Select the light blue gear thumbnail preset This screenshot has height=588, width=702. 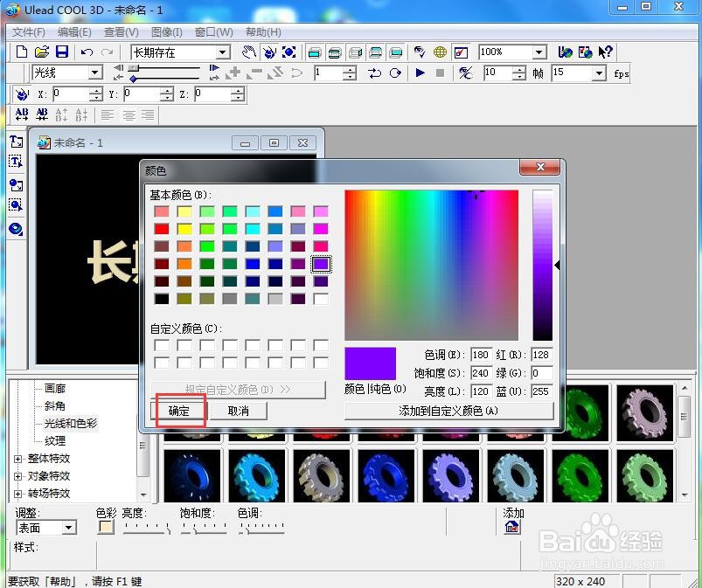click(515, 476)
